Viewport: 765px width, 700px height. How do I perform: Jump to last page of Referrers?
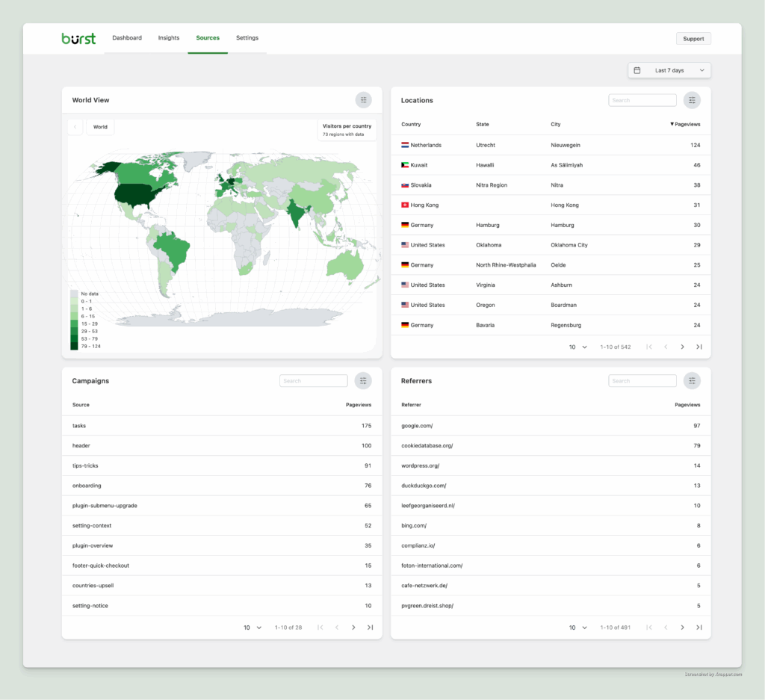coord(699,628)
